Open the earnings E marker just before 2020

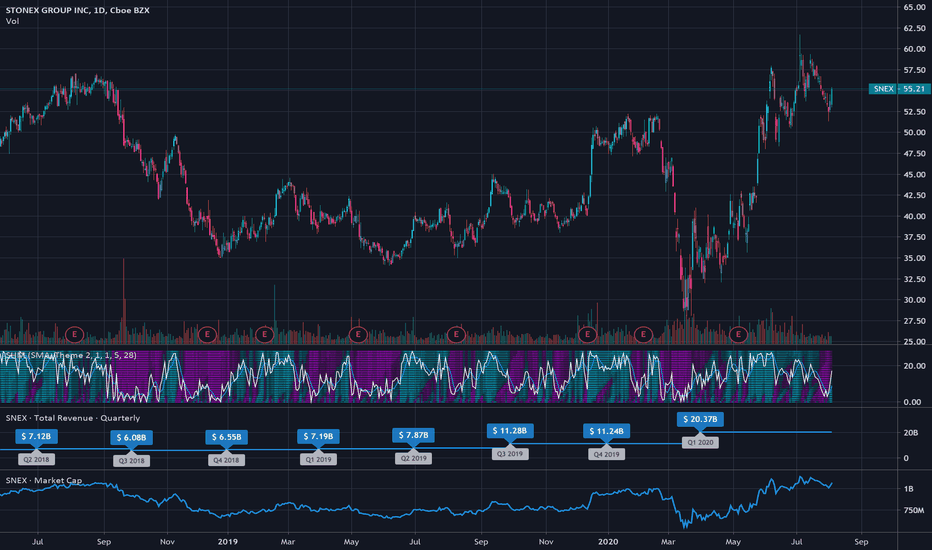point(587,335)
